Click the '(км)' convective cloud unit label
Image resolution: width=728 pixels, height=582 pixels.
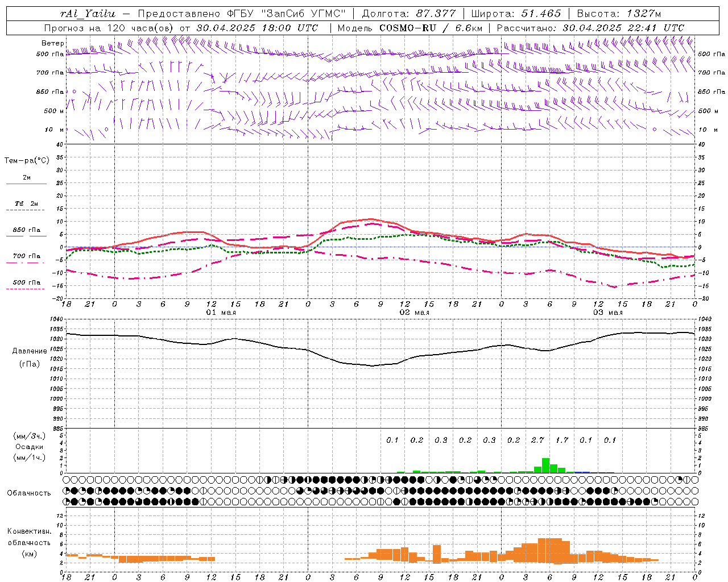tap(29, 554)
